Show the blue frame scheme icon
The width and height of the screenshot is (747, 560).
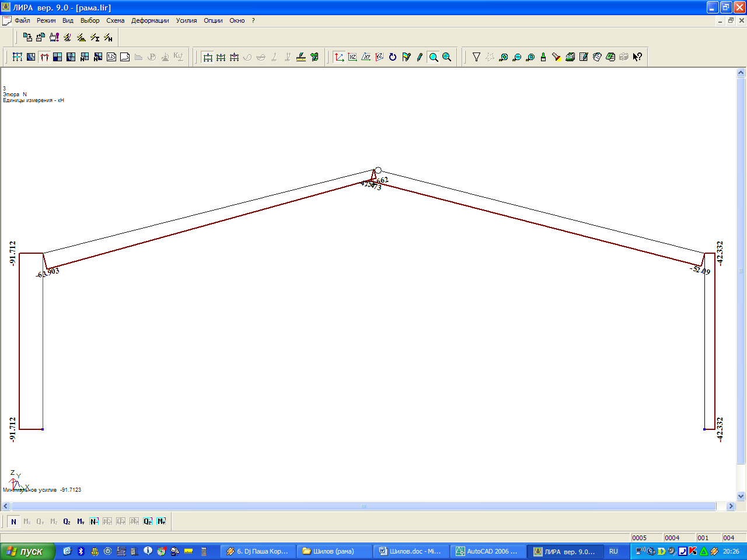tap(18, 57)
